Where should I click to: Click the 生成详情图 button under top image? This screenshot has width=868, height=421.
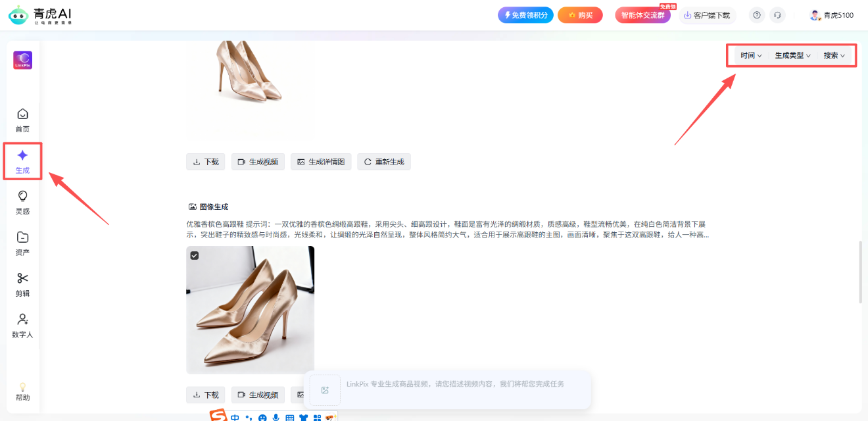click(x=321, y=162)
